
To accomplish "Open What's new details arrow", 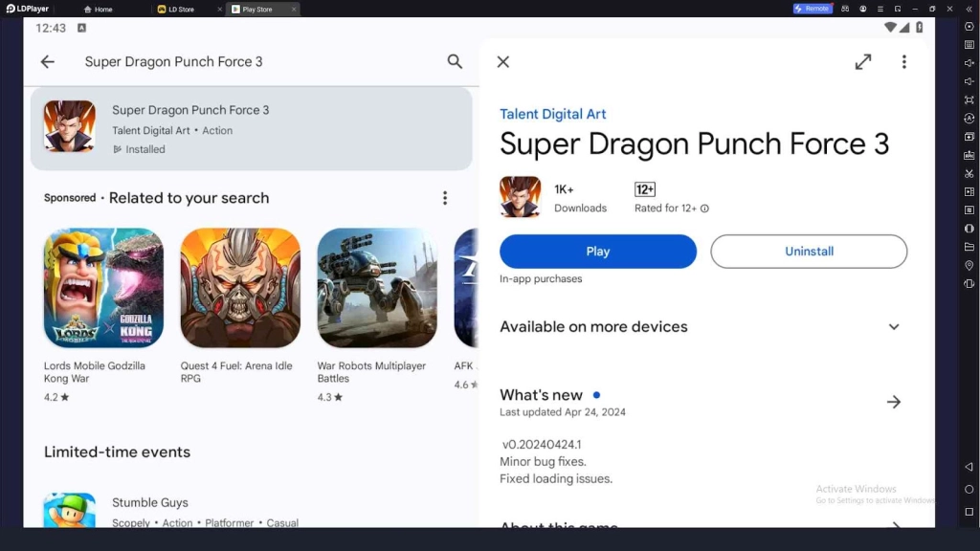I will [x=894, y=402].
